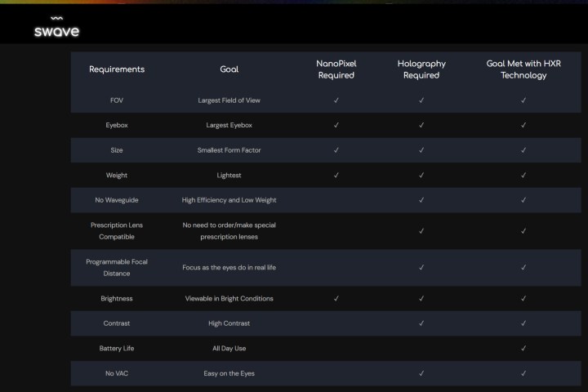Click the Largest Field of View cell
The image size is (588, 392).
[x=229, y=100]
